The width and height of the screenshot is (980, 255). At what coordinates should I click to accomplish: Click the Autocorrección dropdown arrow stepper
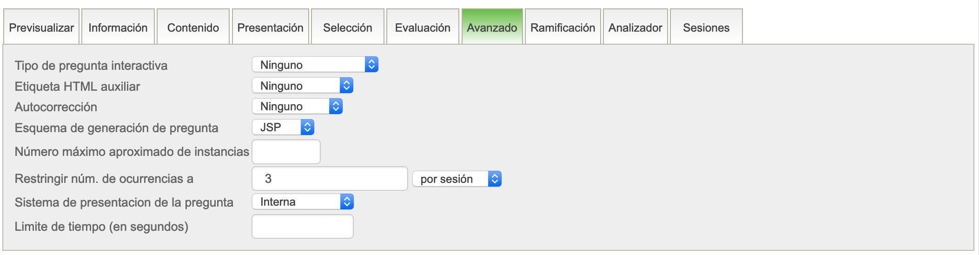[x=336, y=107]
